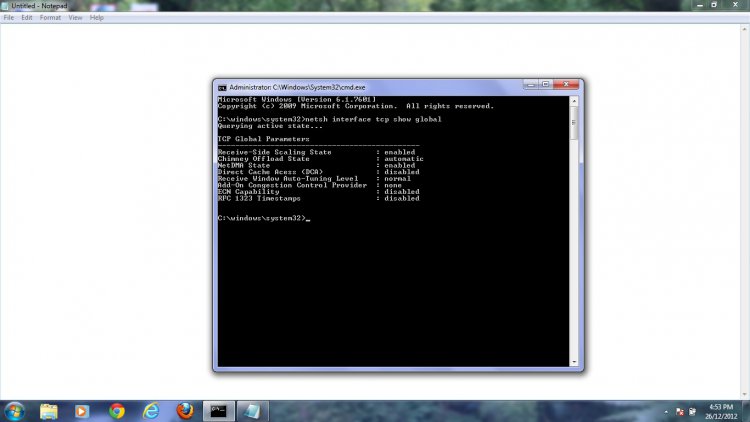750x422 pixels.
Task: Click 'TCP Global Parameters' heading text
Action: coord(264,139)
